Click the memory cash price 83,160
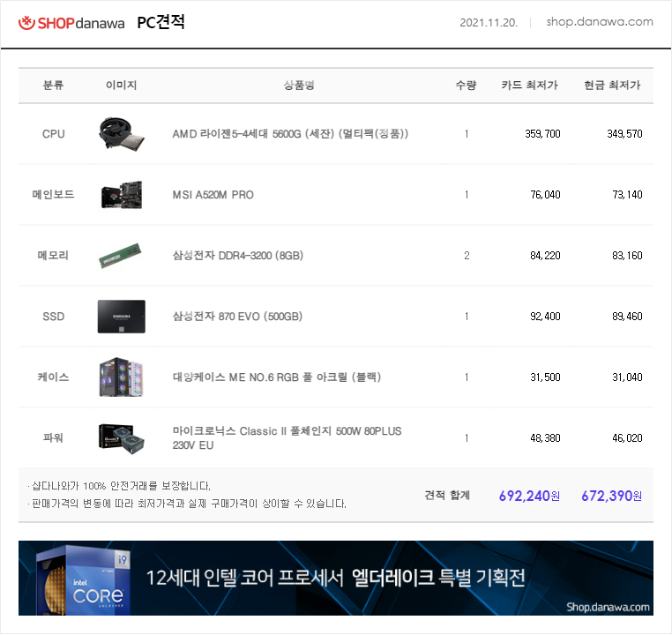Screen dimensions: 672x635 [627, 256]
